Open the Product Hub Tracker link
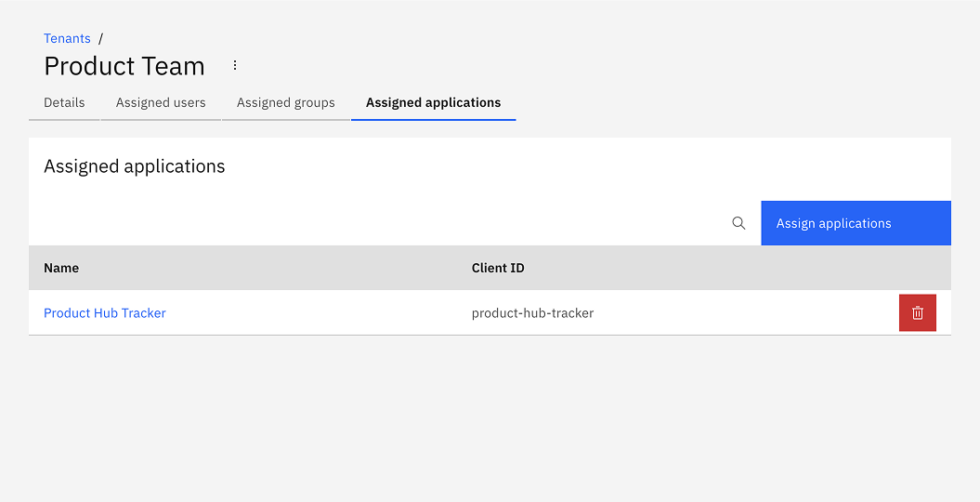The height and width of the screenshot is (502, 980). (x=104, y=313)
